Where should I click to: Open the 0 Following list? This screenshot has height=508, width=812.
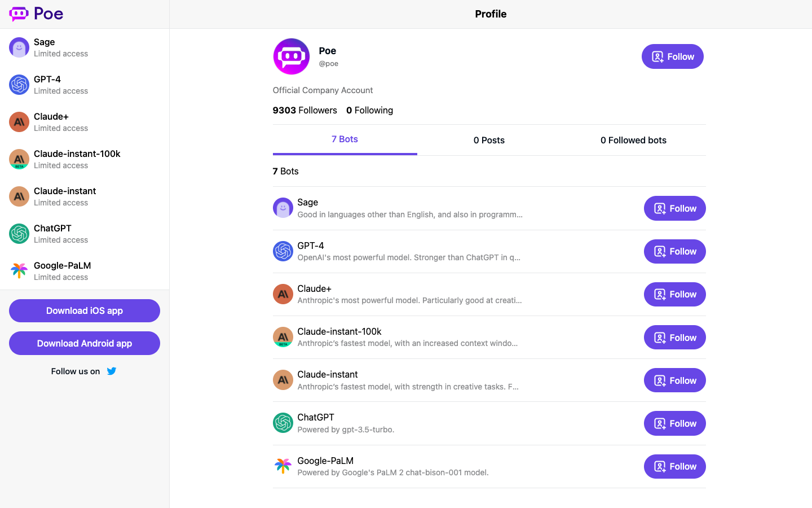(x=370, y=110)
